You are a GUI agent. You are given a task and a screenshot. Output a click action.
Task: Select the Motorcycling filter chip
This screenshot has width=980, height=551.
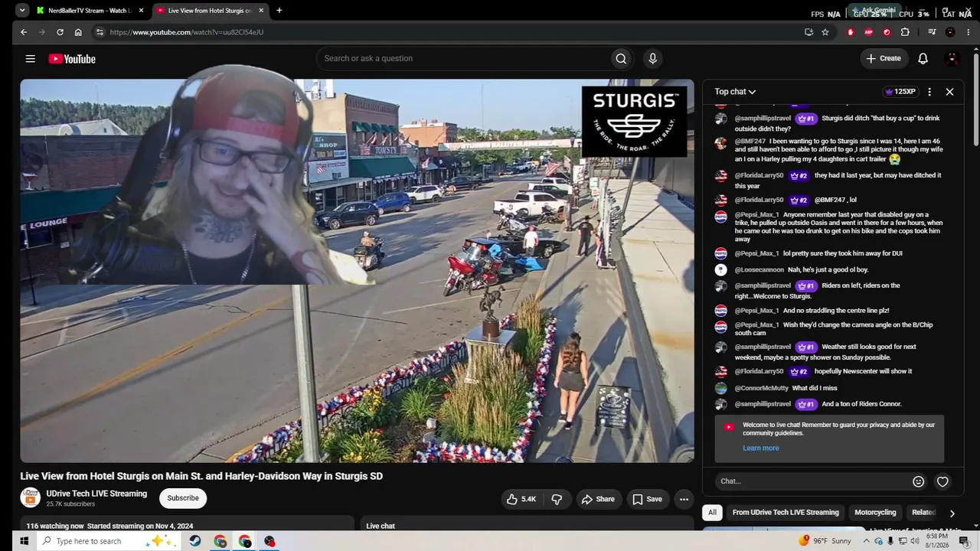[x=875, y=513]
